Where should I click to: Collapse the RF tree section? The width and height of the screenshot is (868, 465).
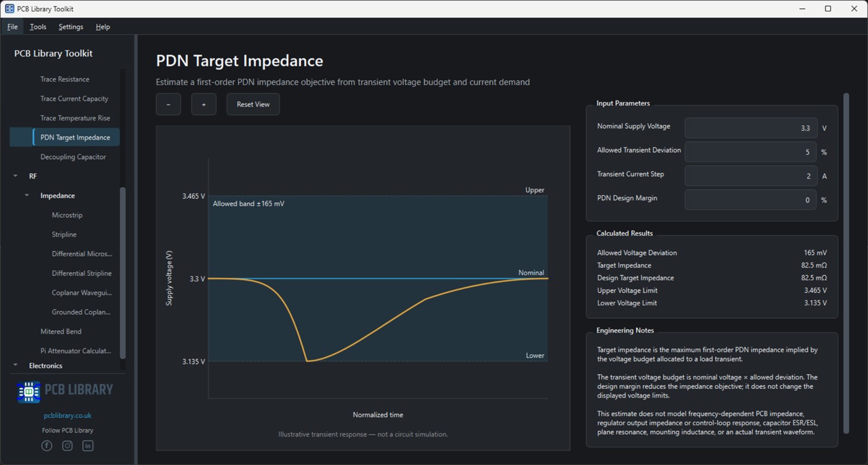[16, 176]
